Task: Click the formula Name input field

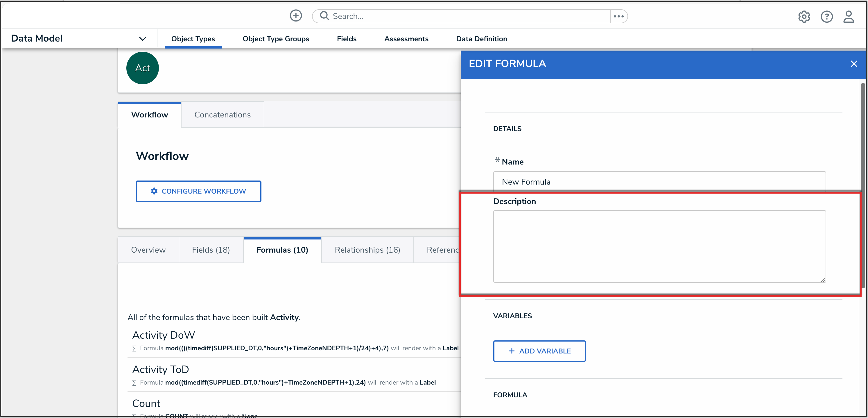Action: pos(659,182)
